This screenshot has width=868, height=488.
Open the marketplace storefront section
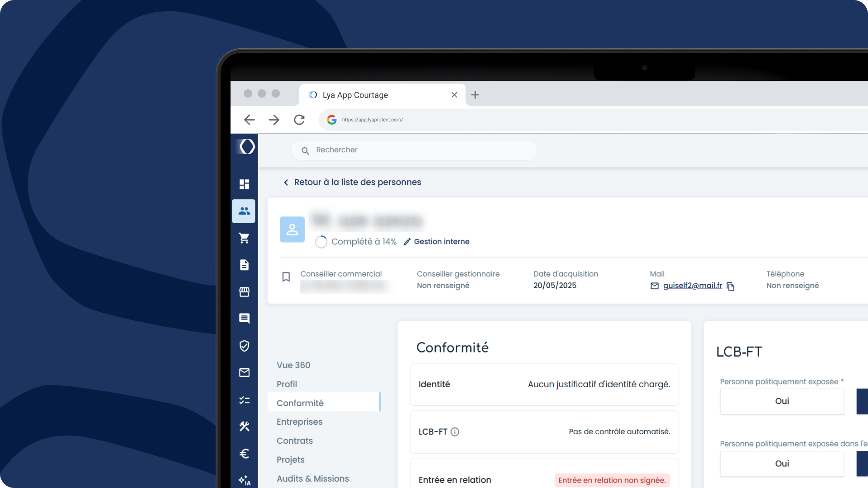244,292
